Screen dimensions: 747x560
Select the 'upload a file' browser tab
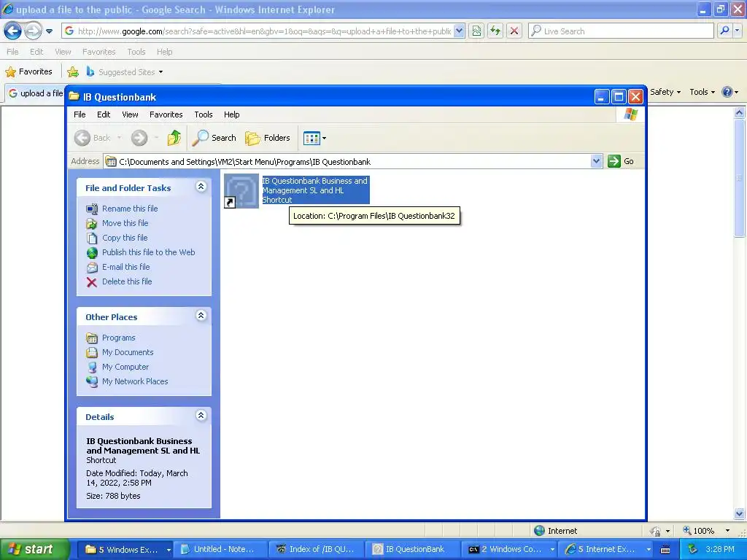[x=36, y=93]
